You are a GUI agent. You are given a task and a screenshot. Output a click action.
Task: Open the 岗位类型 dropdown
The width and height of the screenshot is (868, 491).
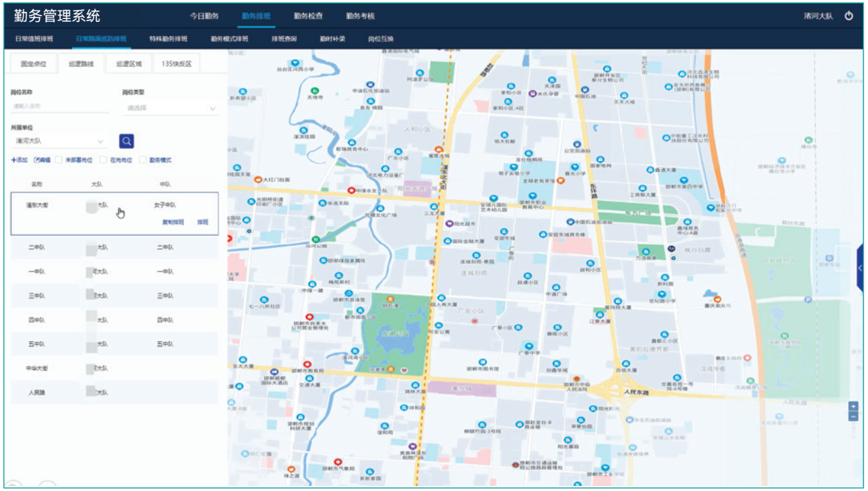coord(170,108)
